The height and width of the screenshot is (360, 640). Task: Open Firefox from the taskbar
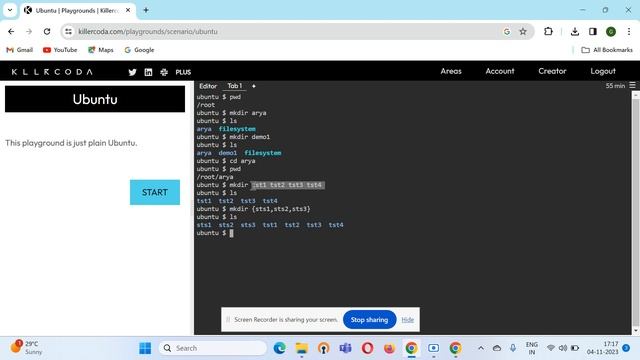pos(389,348)
